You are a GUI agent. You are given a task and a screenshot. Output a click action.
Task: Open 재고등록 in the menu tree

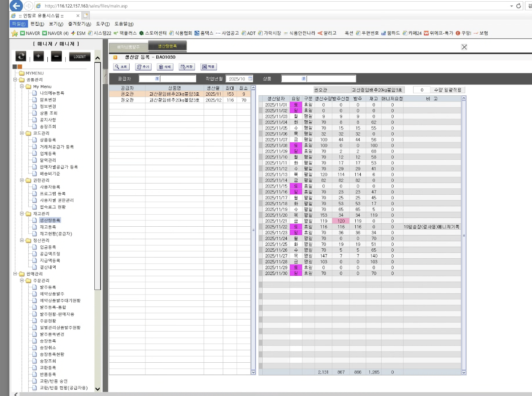tap(48, 227)
